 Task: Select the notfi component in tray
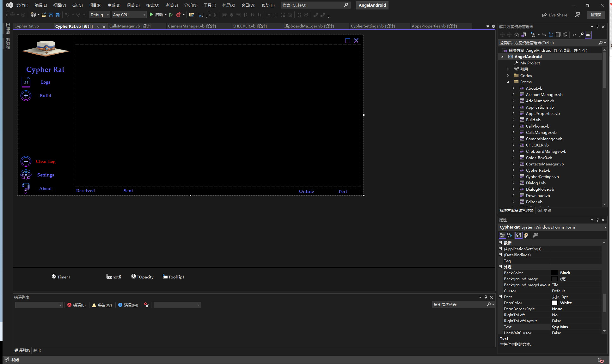(x=114, y=277)
